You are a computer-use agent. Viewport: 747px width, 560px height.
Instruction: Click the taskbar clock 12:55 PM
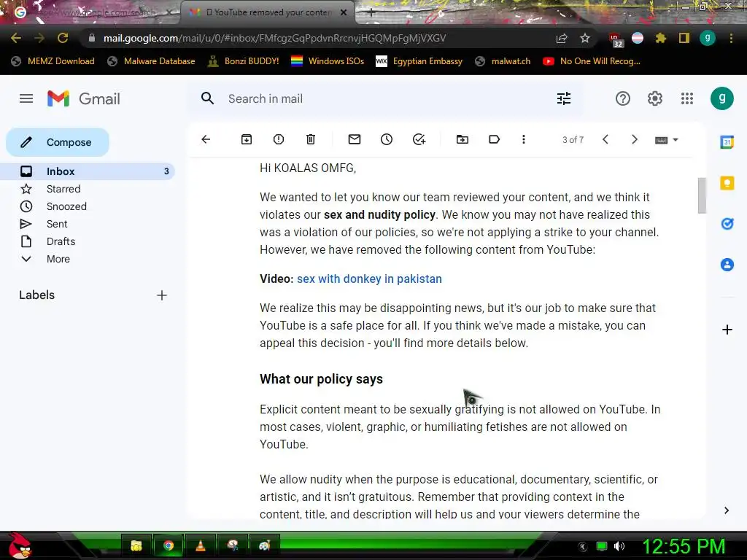pos(684,546)
